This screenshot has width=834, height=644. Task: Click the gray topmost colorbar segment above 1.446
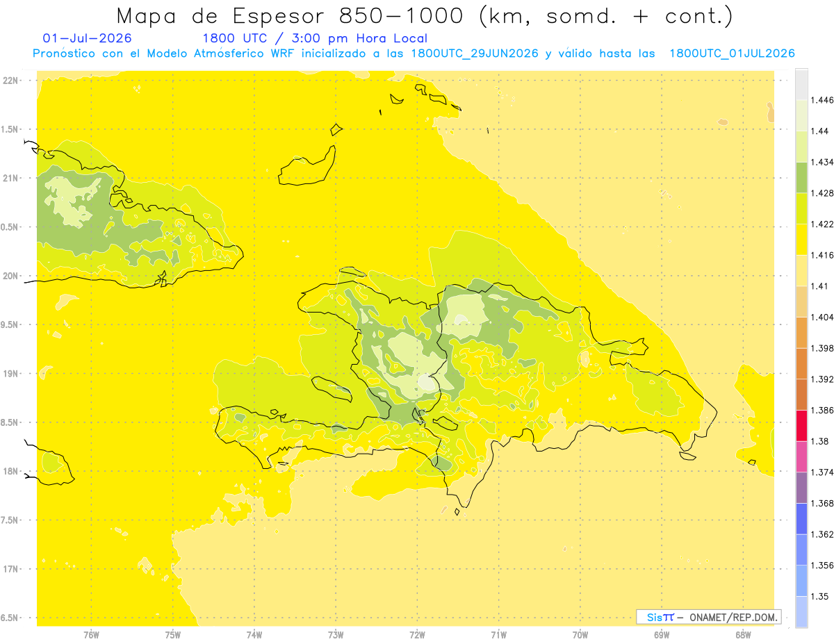[x=801, y=85]
